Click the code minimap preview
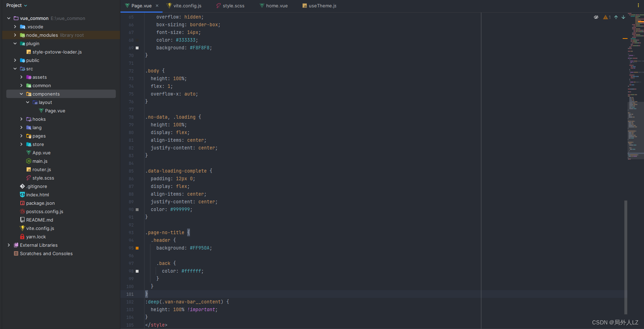 636,86
